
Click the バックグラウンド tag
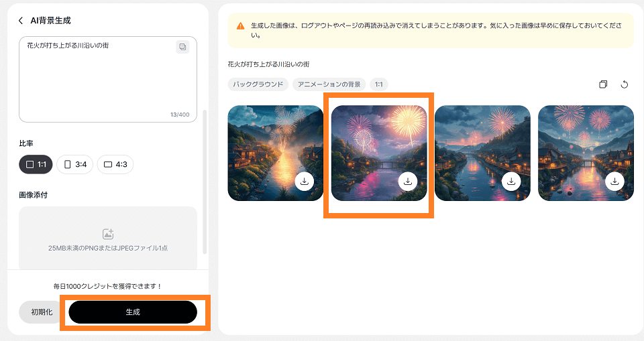pos(258,84)
